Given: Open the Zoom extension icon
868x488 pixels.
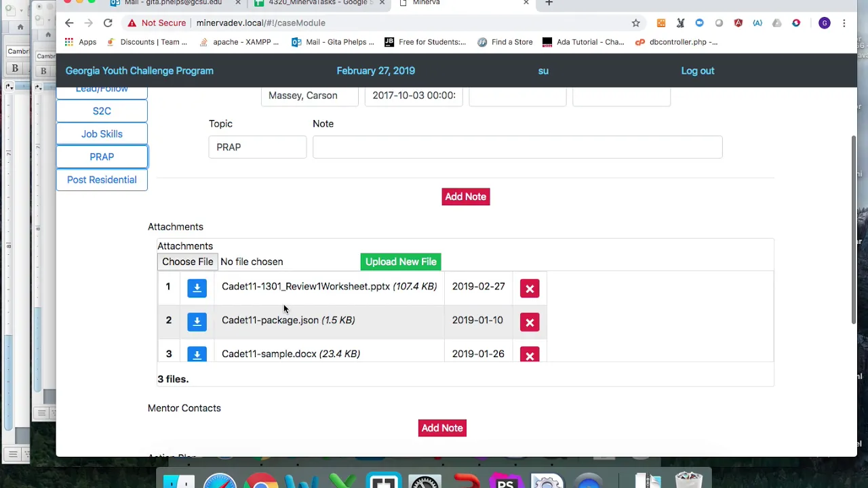Looking at the screenshot, I should [x=699, y=23].
